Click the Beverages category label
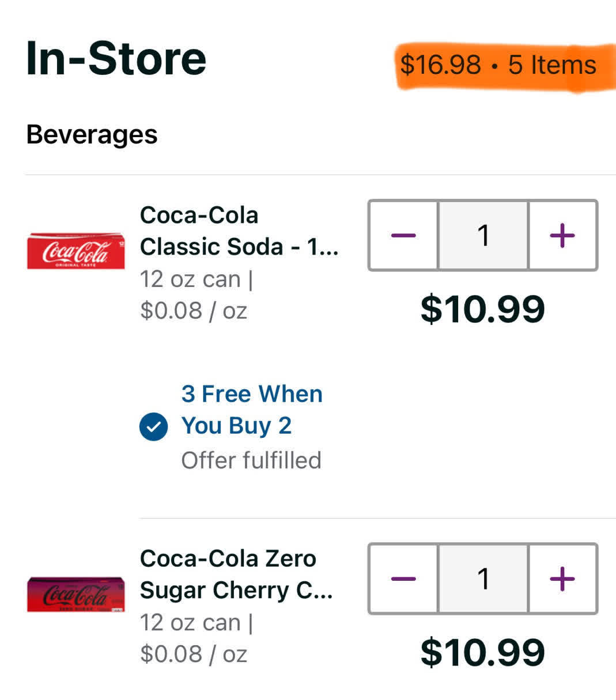The width and height of the screenshot is (616, 700). pyautogui.click(x=92, y=135)
